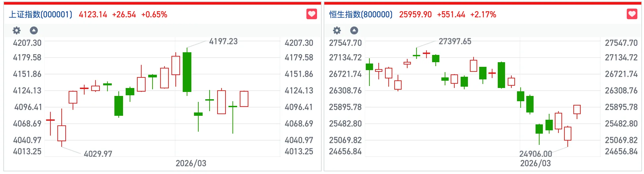Open settings gear on 恒生指数 chart
The image size is (644, 174).
[337, 31]
